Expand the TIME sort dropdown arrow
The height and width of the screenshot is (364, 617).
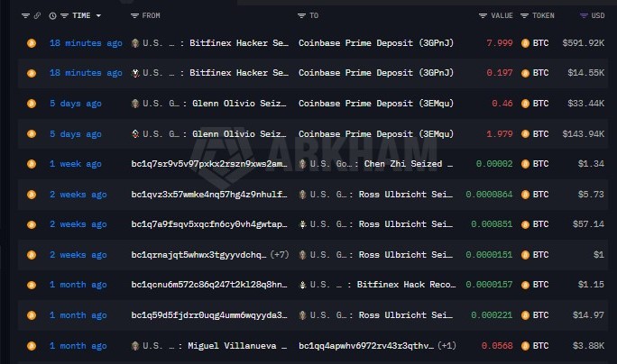98,15
